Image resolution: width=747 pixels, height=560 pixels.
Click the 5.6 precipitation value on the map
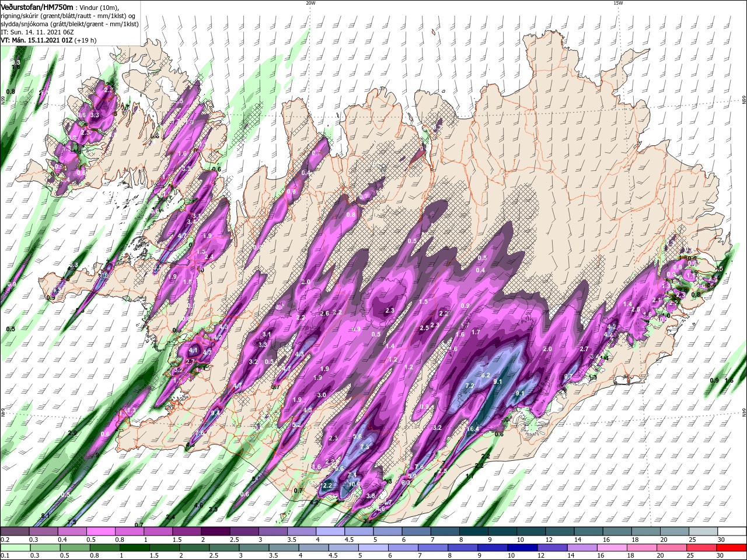(357, 436)
